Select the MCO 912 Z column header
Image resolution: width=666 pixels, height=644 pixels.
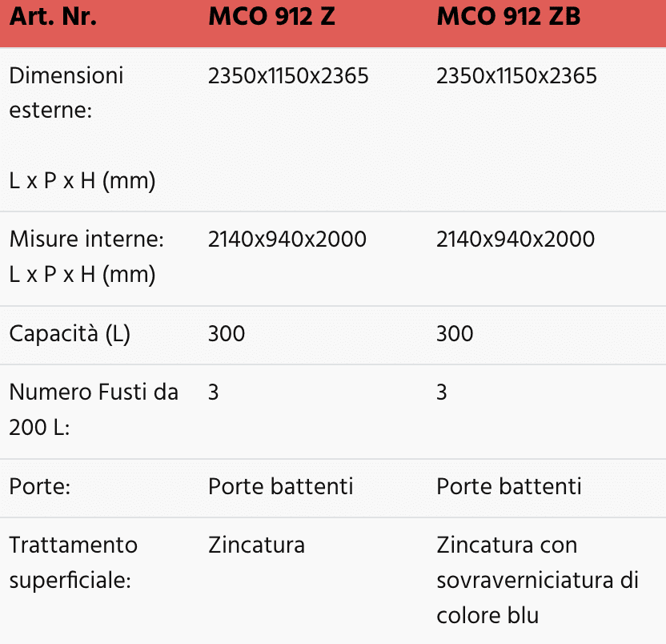[x=271, y=18]
